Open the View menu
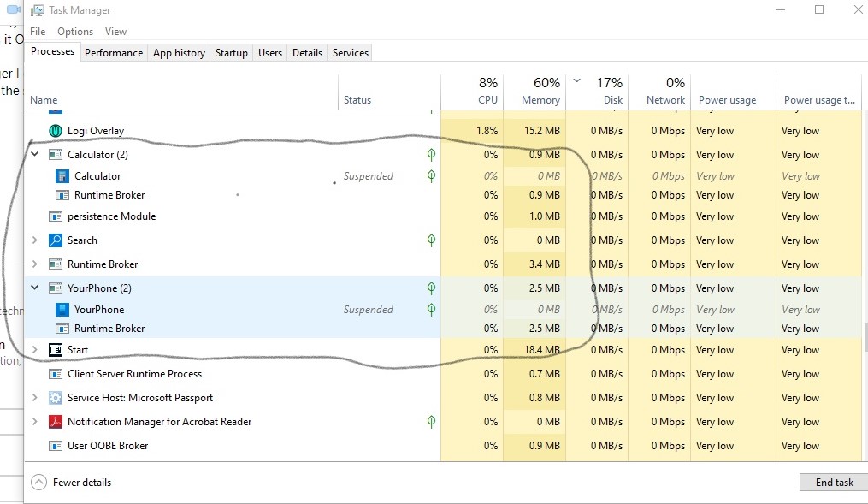 115,32
